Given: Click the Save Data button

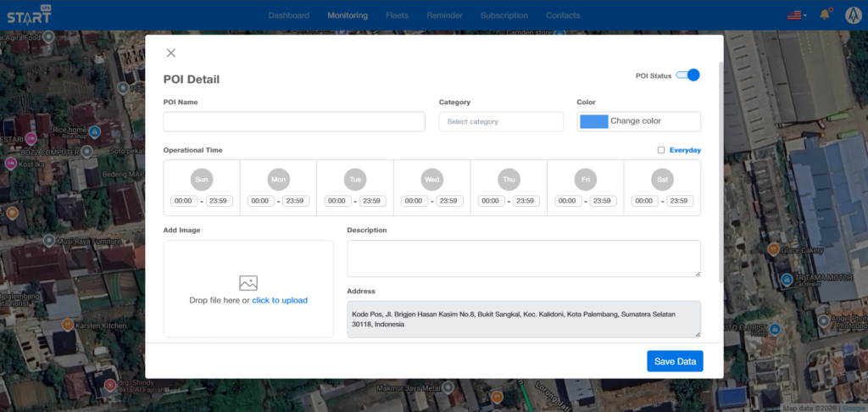Looking at the screenshot, I should point(675,361).
